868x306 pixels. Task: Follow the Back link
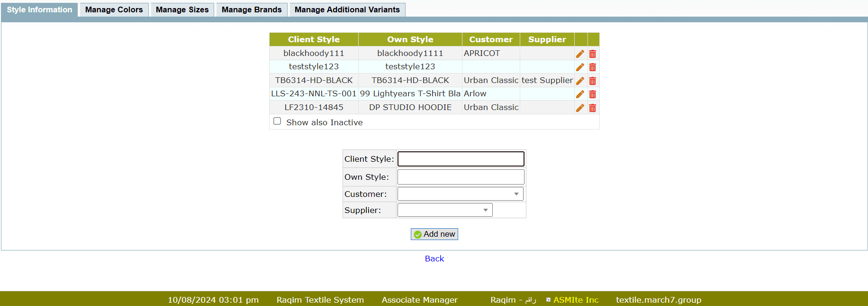(x=434, y=259)
